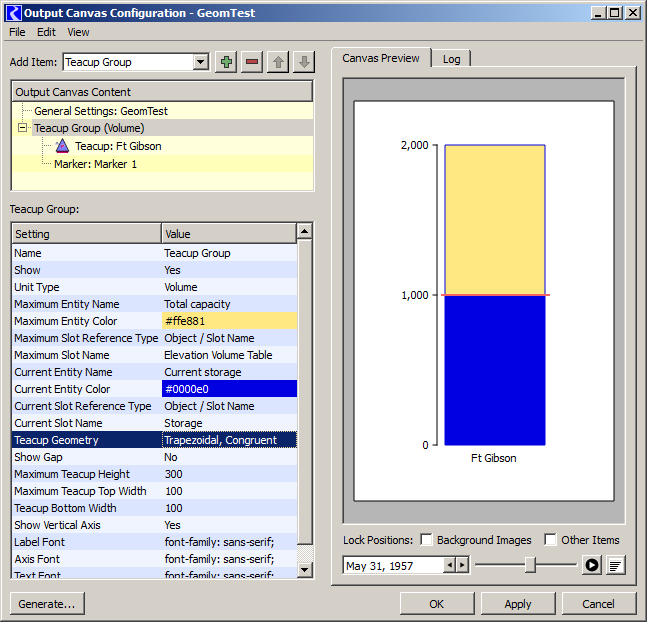Click the Total capacity value cell
This screenshot has width=647, height=622.
[x=229, y=304]
